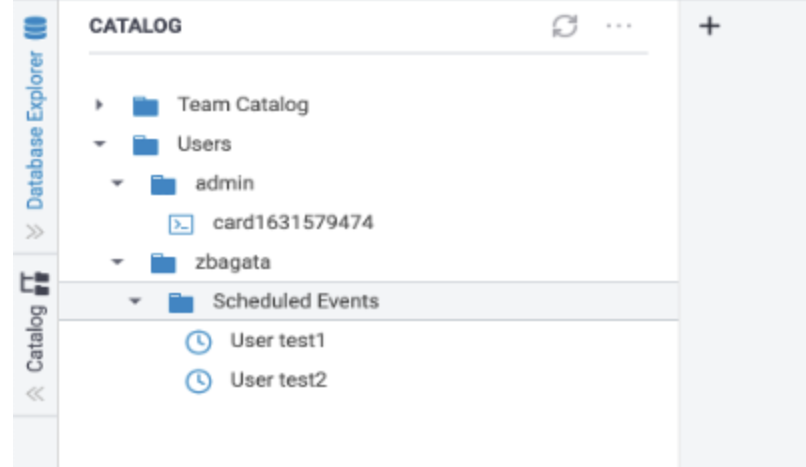
Task: Open card1631579474 item
Action: [293, 222]
